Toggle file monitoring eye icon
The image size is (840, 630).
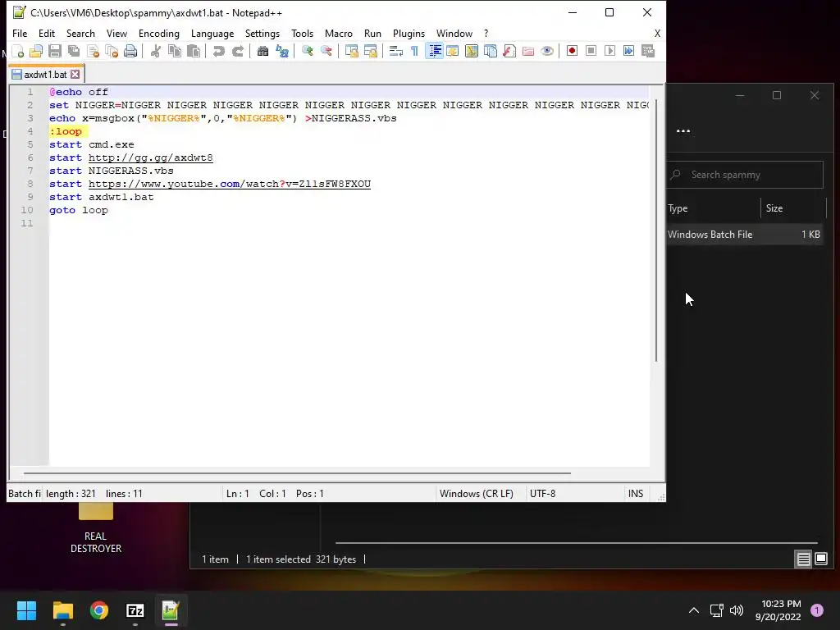coord(547,51)
